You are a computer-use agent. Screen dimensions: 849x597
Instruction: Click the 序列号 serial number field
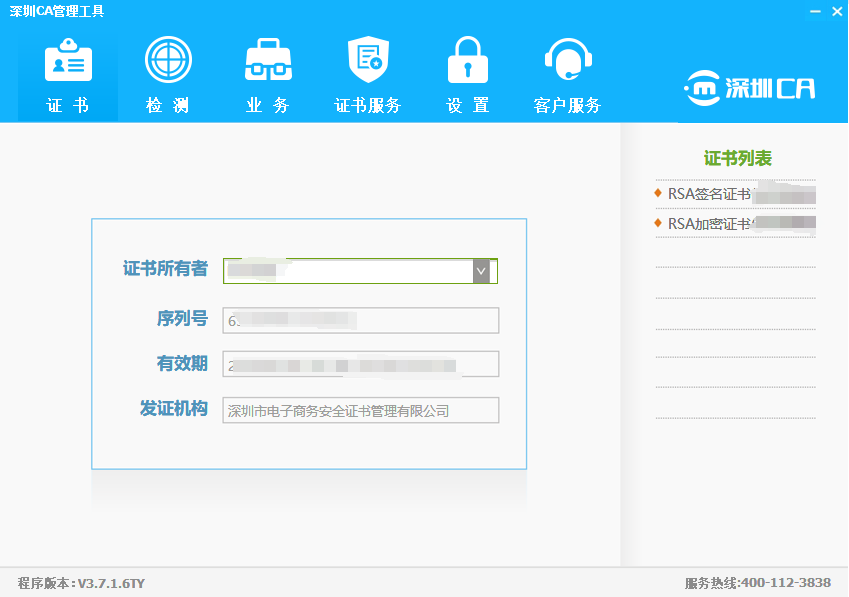tap(360, 320)
